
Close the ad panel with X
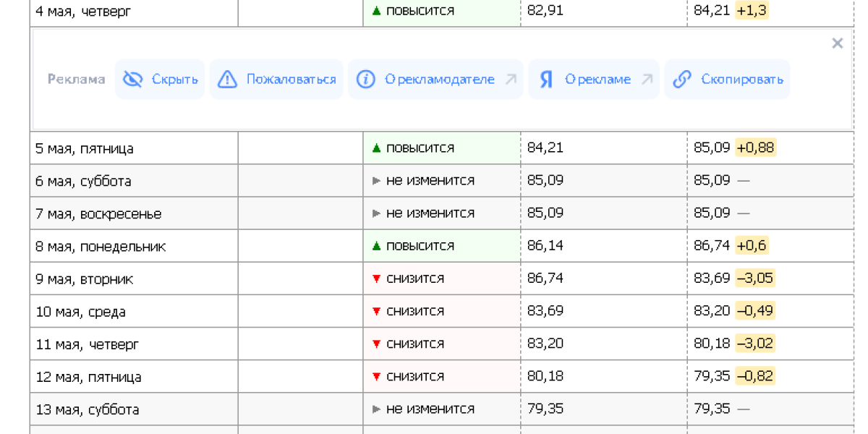tap(837, 43)
